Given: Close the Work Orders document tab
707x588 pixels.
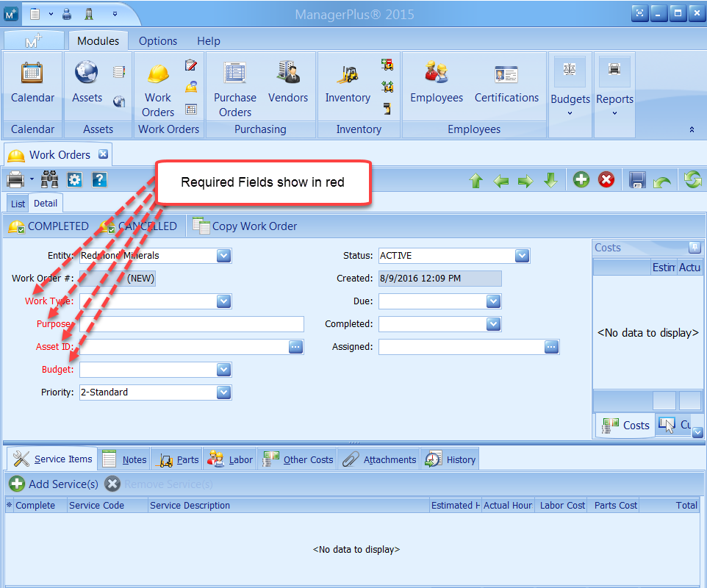Looking at the screenshot, I should point(103,154).
